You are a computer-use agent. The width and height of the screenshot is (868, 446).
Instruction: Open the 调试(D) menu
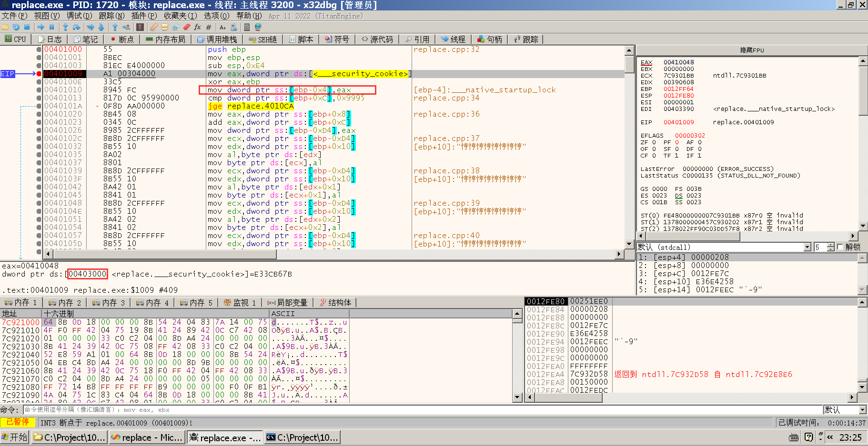(x=79, y=16)
